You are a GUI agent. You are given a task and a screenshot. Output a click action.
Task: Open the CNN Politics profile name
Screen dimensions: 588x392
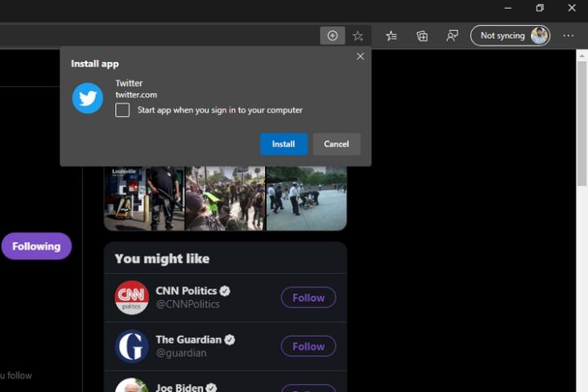pyautogui.click(x=186, y=291)
